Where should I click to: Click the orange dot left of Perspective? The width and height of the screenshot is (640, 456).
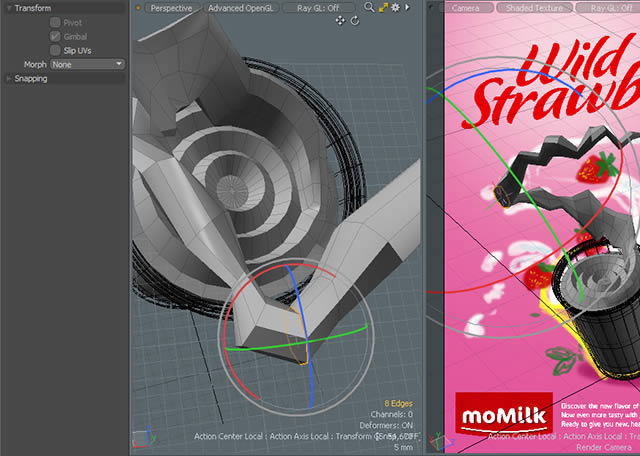[138, 8]
